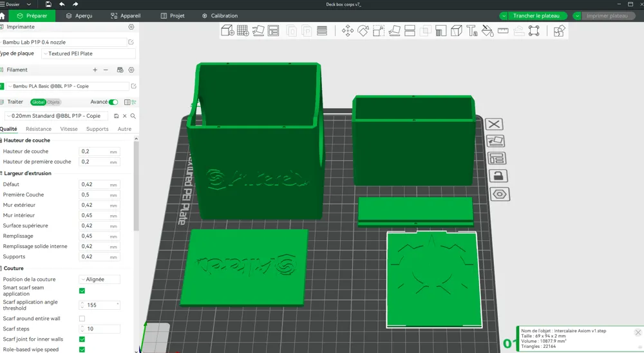Open the Autre settings tab
The height and width of the screenshot is (353, 644).
[124, 129]
